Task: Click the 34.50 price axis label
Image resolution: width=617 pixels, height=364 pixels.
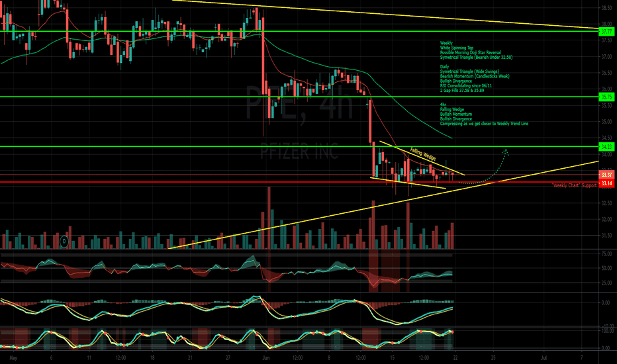Action: 606,138
